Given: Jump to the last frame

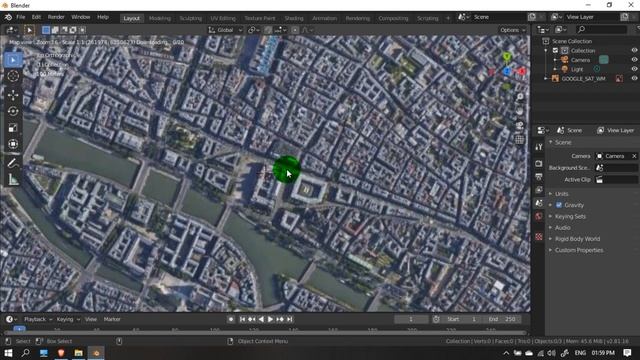Looking at the screenshot, I should click(289, 319).
